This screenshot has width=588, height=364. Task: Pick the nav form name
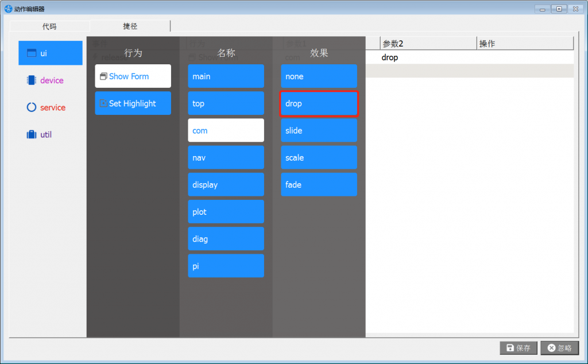point(226,157)
